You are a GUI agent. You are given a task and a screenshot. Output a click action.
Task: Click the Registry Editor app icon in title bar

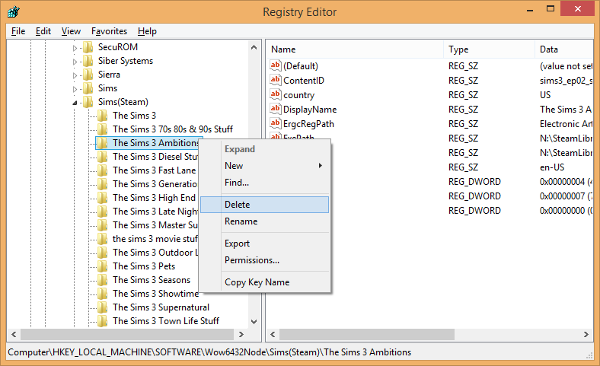point(13,12)
